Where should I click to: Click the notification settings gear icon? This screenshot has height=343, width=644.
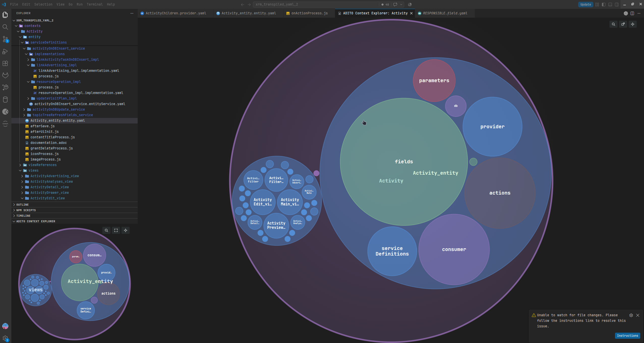[631, 315]
